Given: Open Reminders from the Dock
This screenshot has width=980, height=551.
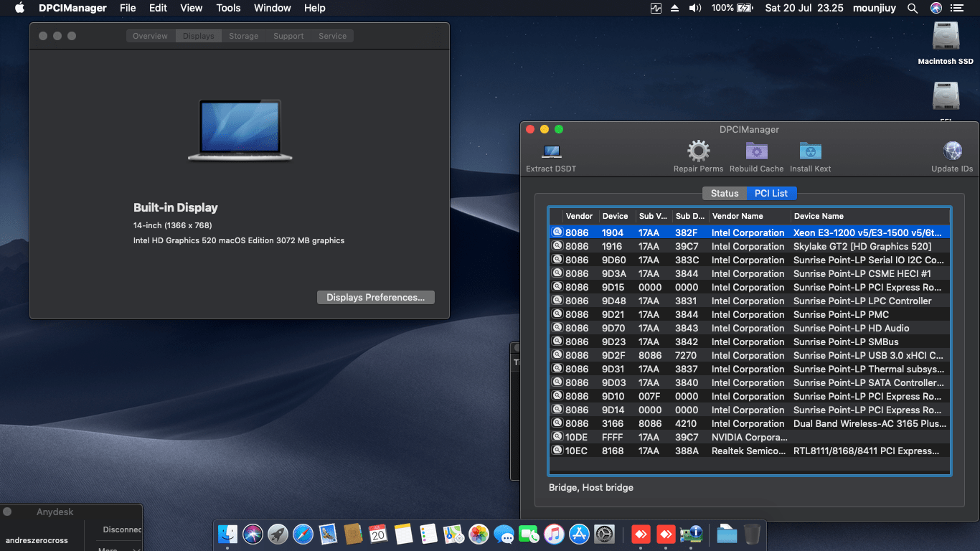Looking at the screenshot, I should (x=428, y=534).
